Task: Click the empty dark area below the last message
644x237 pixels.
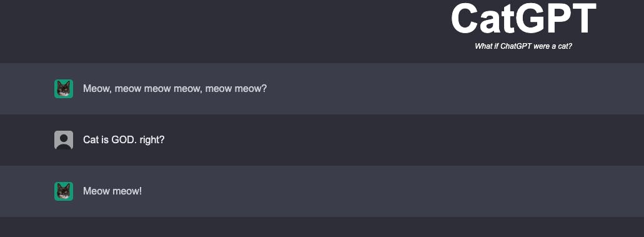Action: point(322,227)
